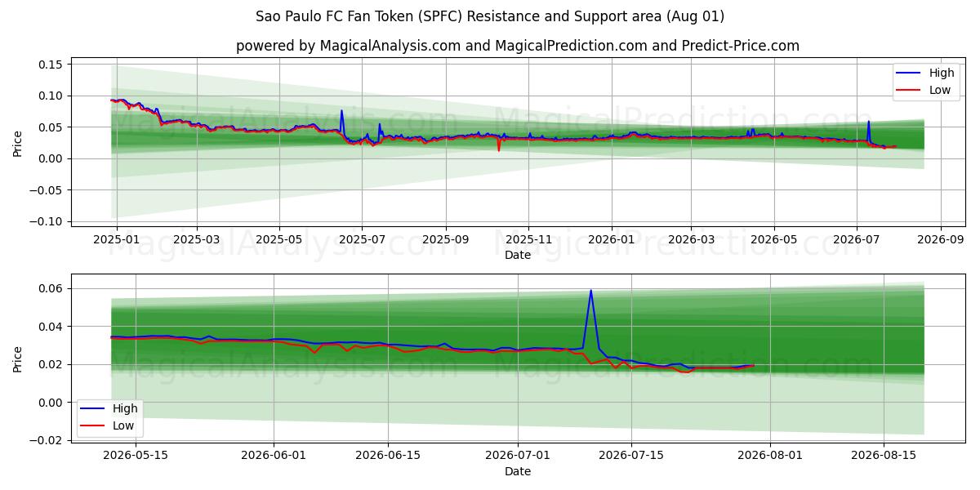Select the 2025-03 tick label
Screen dimensions: 980x490
click(197, 239)
